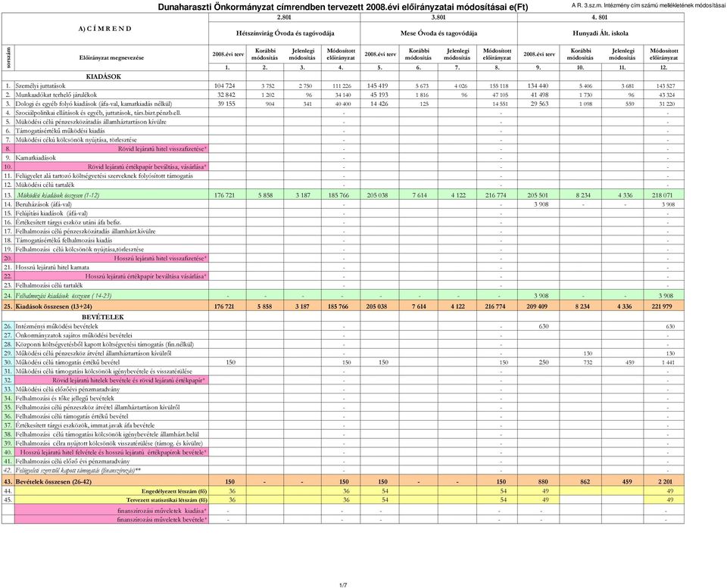727x588 pixels.
Task: Click the "KIADÁSOK" section heading
Action: pos(104,76)
